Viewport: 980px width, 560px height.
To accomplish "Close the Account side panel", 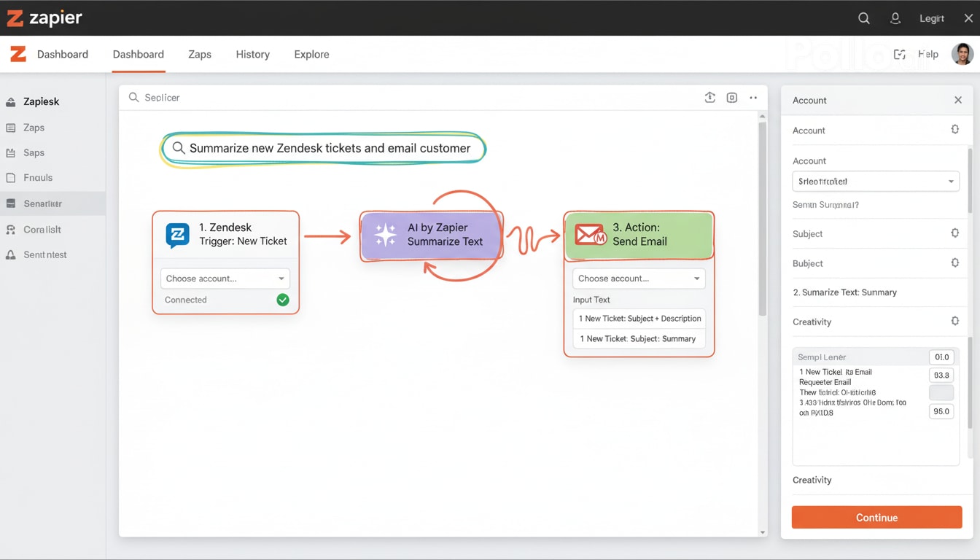I will pos(958,100).
